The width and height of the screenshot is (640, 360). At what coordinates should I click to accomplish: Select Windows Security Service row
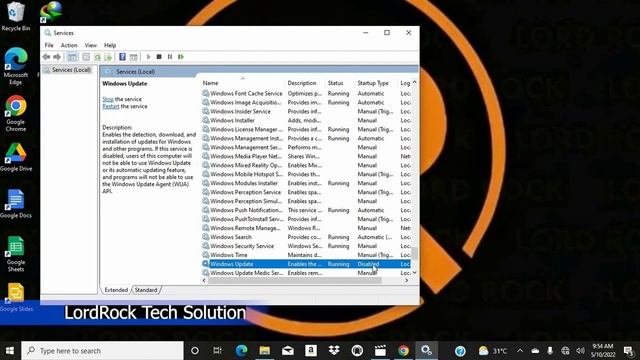click(x=306, y=246)
